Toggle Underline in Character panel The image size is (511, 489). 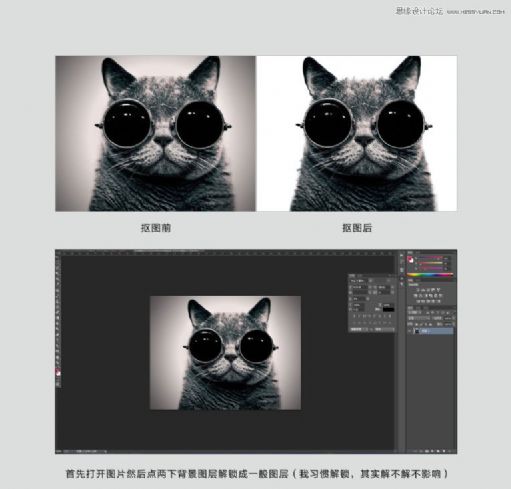(x=385, y=316)
